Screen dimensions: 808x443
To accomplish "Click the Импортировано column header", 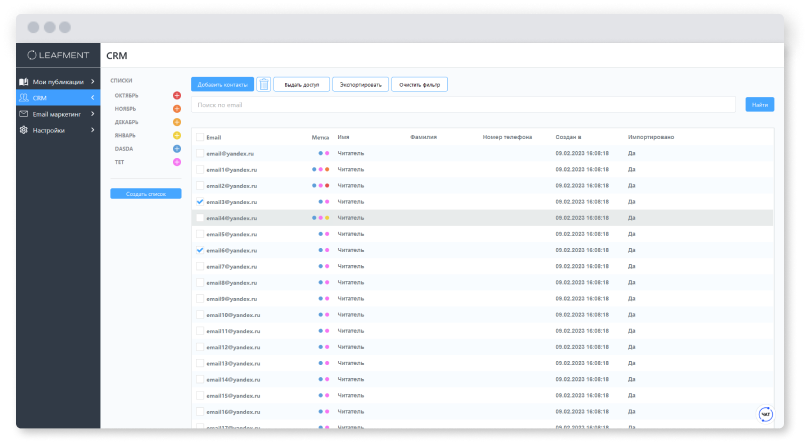I will click(651, 137).
